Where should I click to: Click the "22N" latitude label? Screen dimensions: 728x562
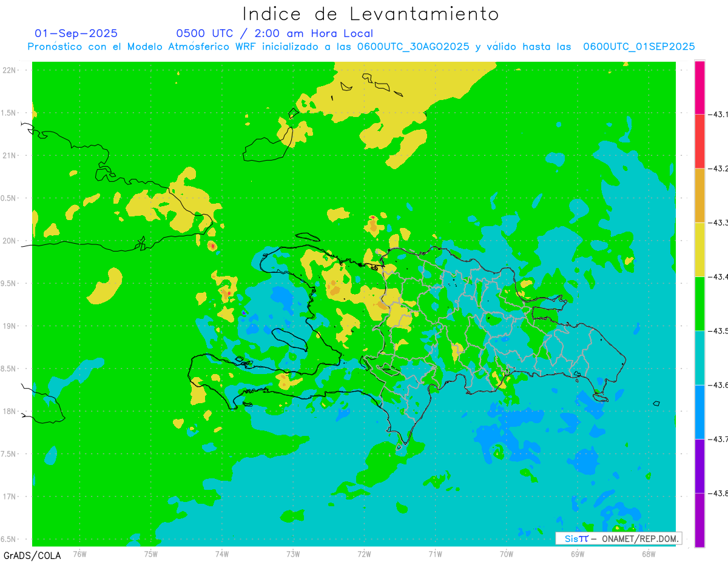tap(9, 70)
